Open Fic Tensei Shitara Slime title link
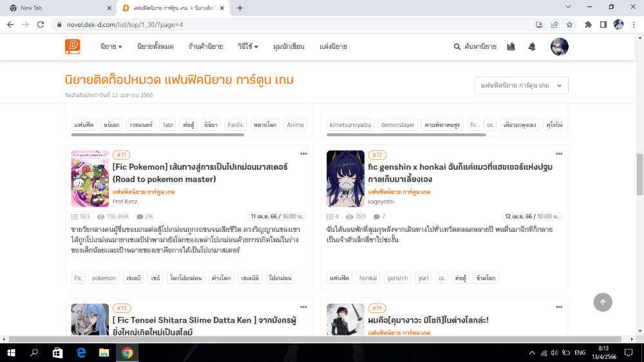The width and height of the screenshot is (644, 362). click(x=204, y=326)
